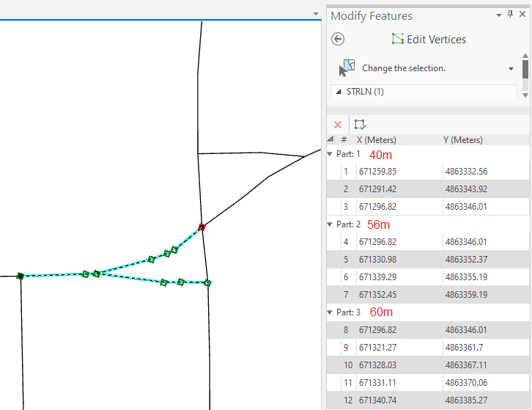Click Y value 4863332.56
The height and width of the screenshot is (410, 532).
(466, 171)
